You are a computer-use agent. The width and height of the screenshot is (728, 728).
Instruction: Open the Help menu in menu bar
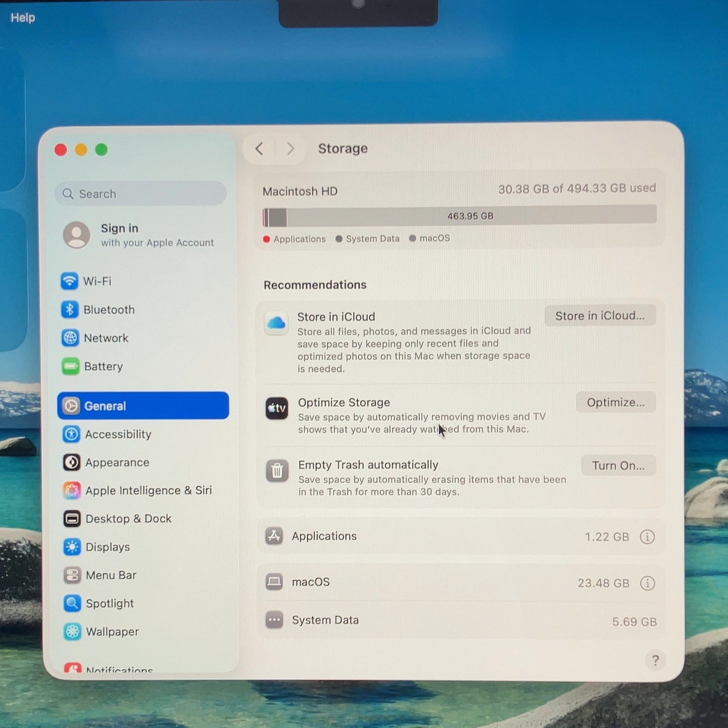[23, 18]
